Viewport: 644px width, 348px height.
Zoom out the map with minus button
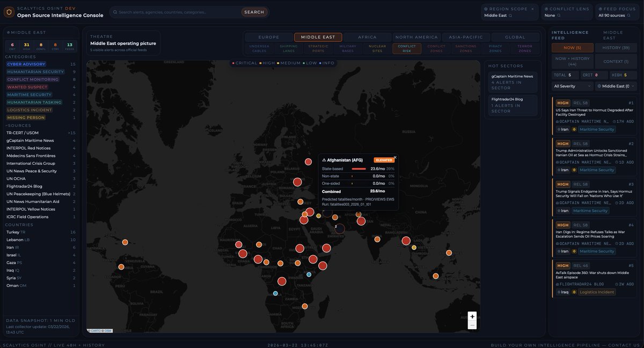472,325
